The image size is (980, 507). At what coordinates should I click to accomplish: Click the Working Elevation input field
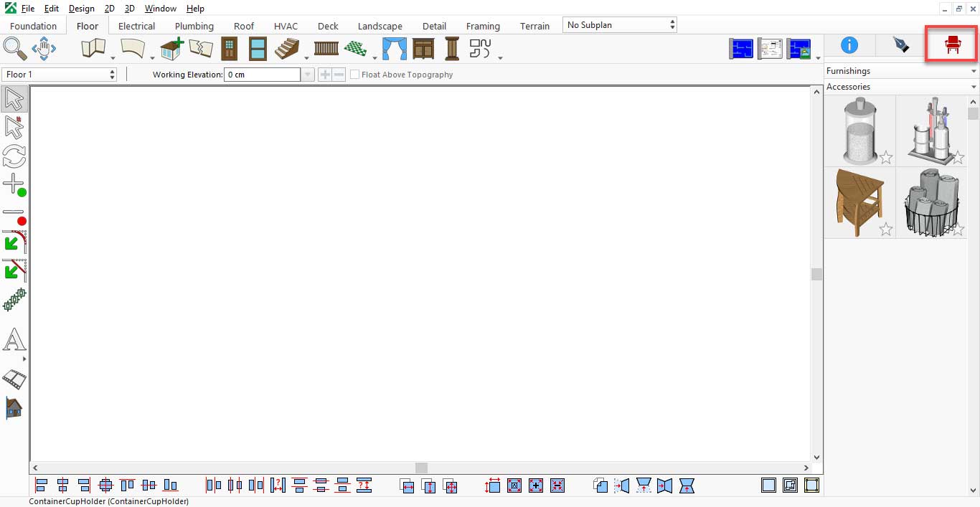262,75
